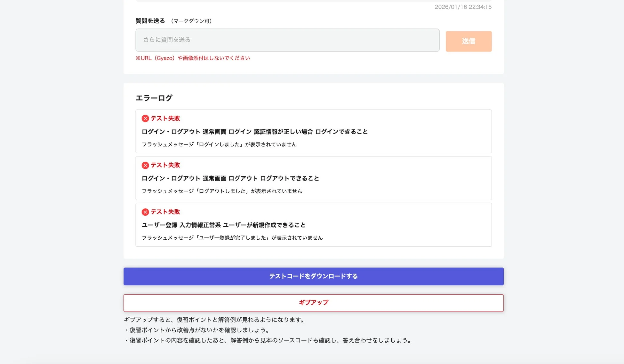Click the ギブアップ button
624x364 pixels.
[x=313, y=302]
